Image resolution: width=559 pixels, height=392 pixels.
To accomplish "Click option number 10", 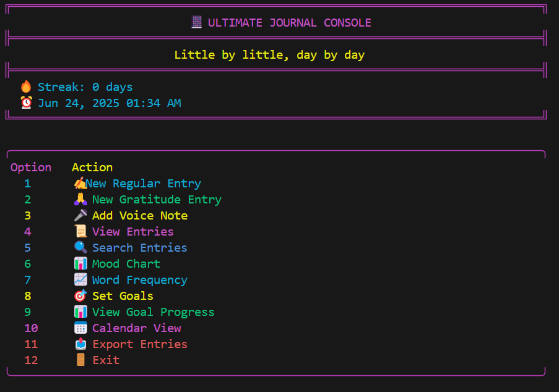I will point(31,328).
